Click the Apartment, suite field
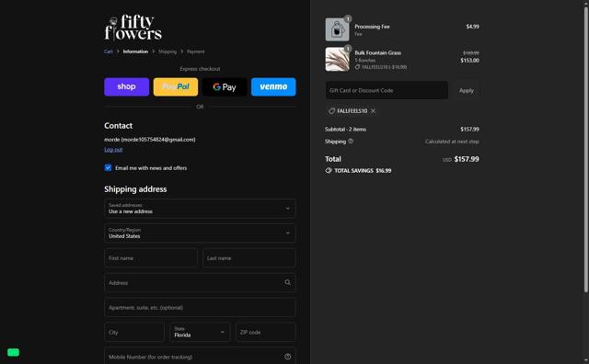Screen dimensions: 589x364 pos(200,307)
